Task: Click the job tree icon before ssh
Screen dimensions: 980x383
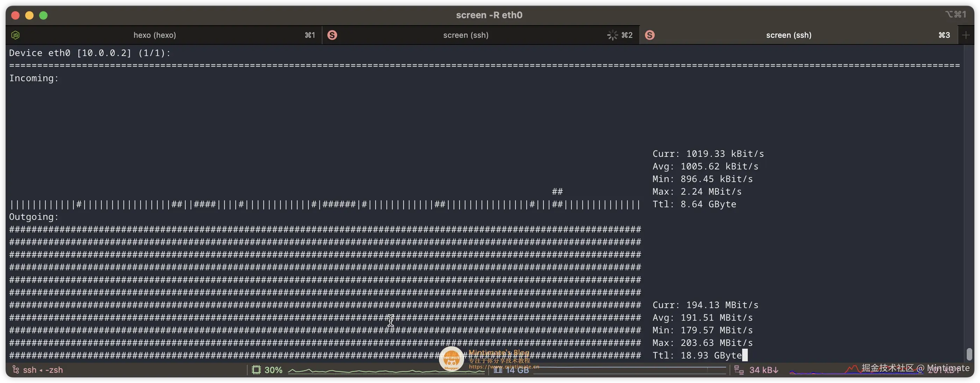Action: [x=16, y=370]
